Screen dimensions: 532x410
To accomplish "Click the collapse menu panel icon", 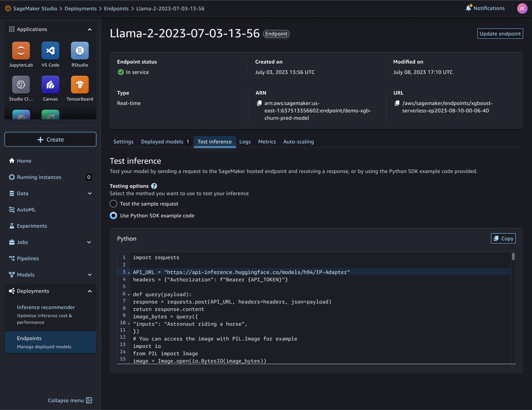I will (89, 400).
